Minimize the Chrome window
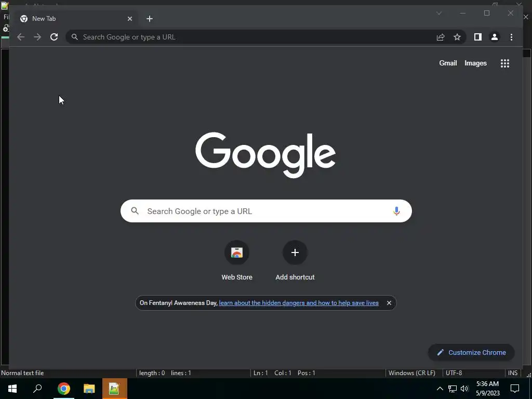Image resolution: width=532 pixels, height=399 pixels. pos(463,13)
